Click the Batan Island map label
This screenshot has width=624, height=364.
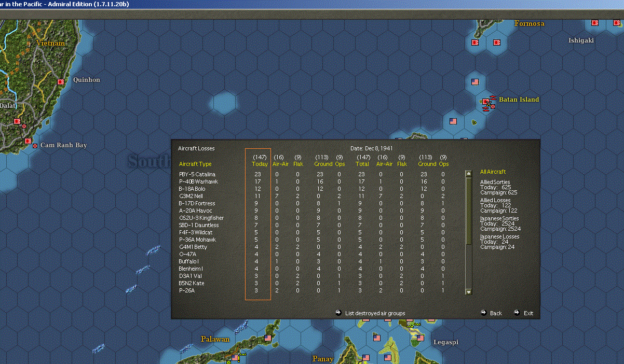tap(519, 99)
